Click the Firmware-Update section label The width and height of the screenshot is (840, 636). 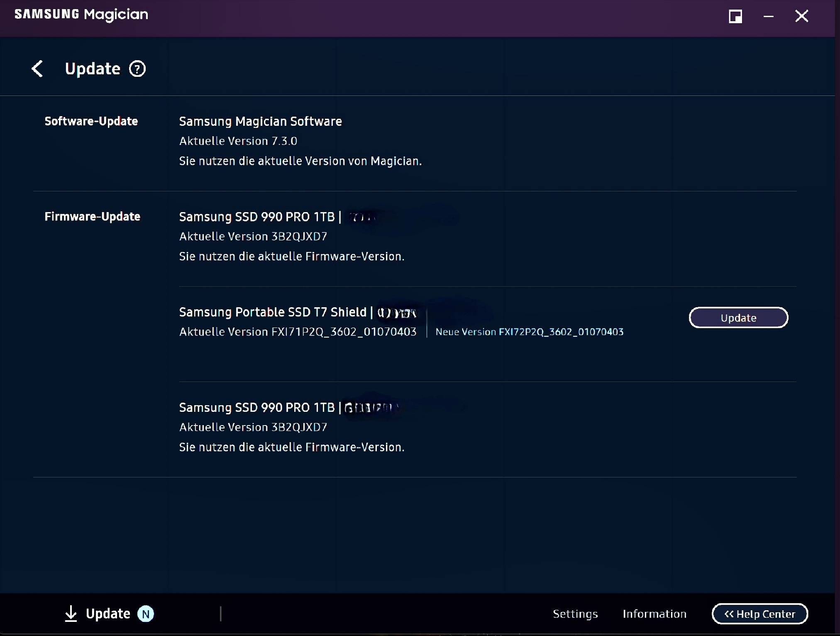click(x=92, y=217)
